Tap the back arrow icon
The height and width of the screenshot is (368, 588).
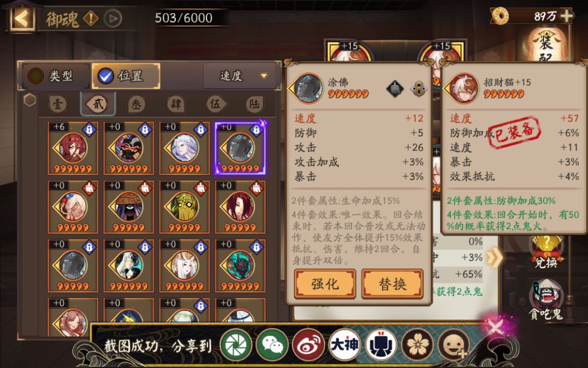[x=21, y=18]
